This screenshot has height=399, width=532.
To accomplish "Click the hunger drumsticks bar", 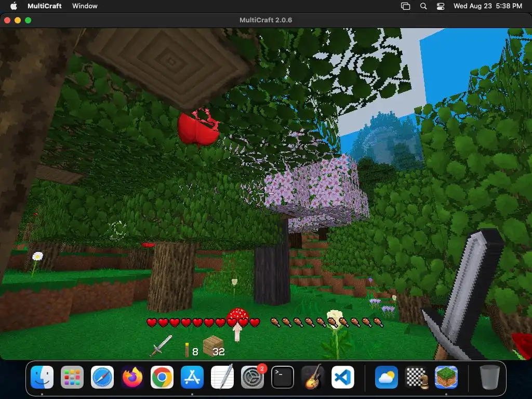I will click(327, 322).
